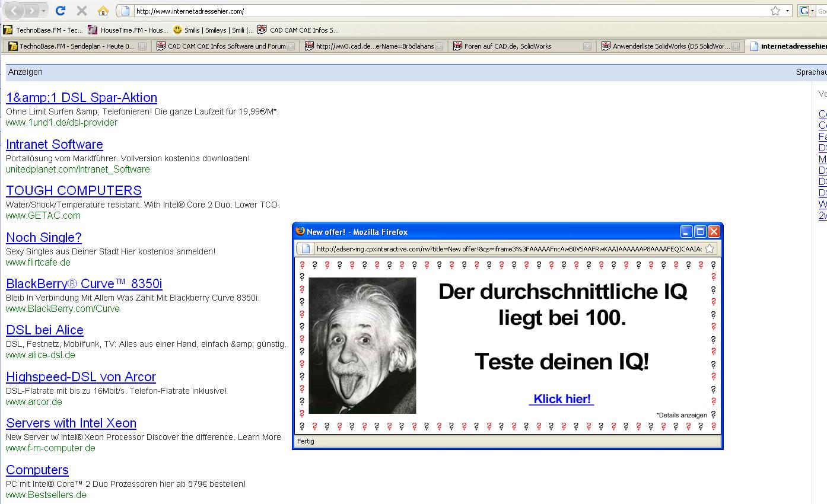
Task: Click 'Klick hier!' in the popup ad
Action: point(562,399)
